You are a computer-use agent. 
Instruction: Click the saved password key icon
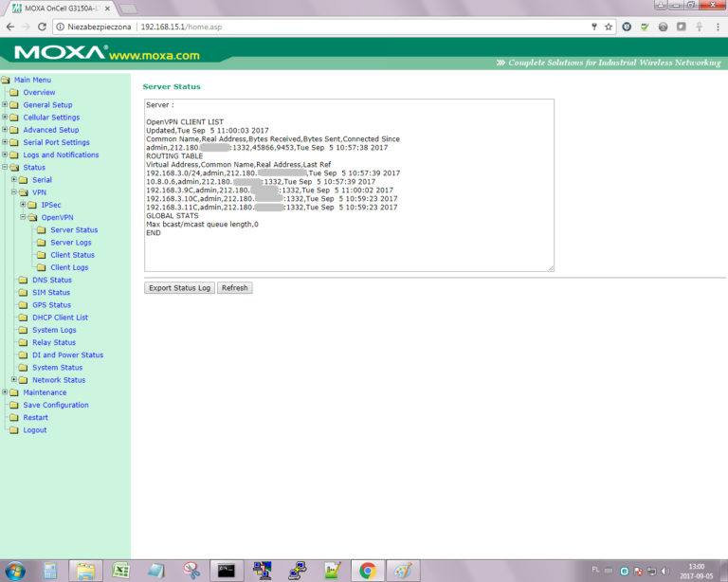(x=594, y=27)
